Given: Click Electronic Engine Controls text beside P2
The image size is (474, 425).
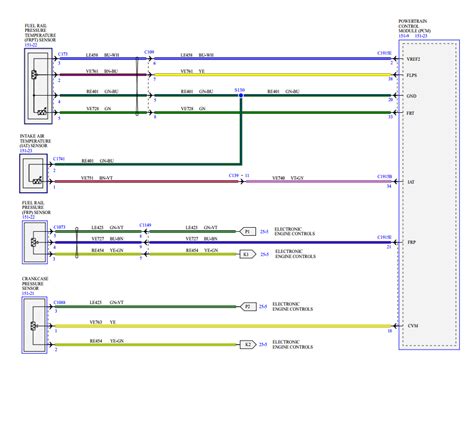Looking at the screenshot, I should pyautogui.click(x=293, y=307).
